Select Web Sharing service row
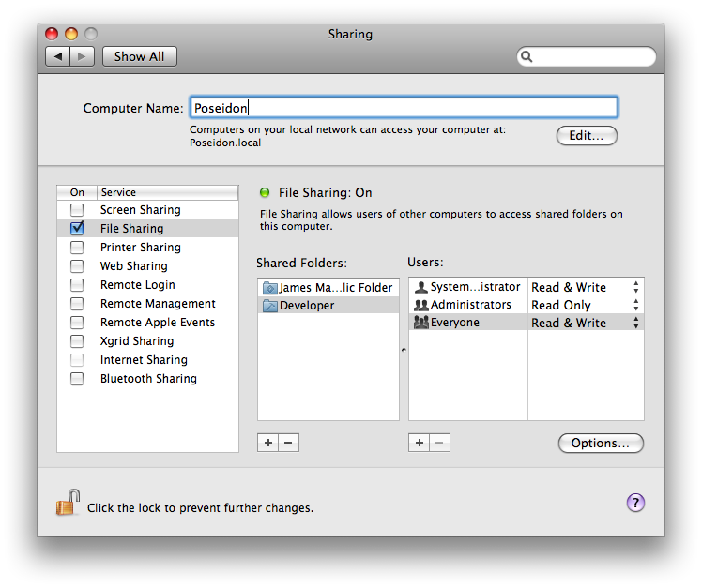 [147, 265]
